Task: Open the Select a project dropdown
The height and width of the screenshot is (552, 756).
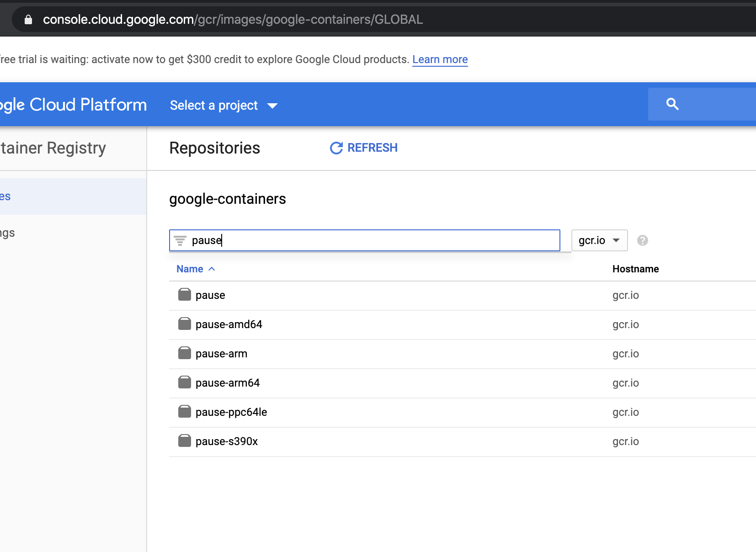Action: [213, 105]
